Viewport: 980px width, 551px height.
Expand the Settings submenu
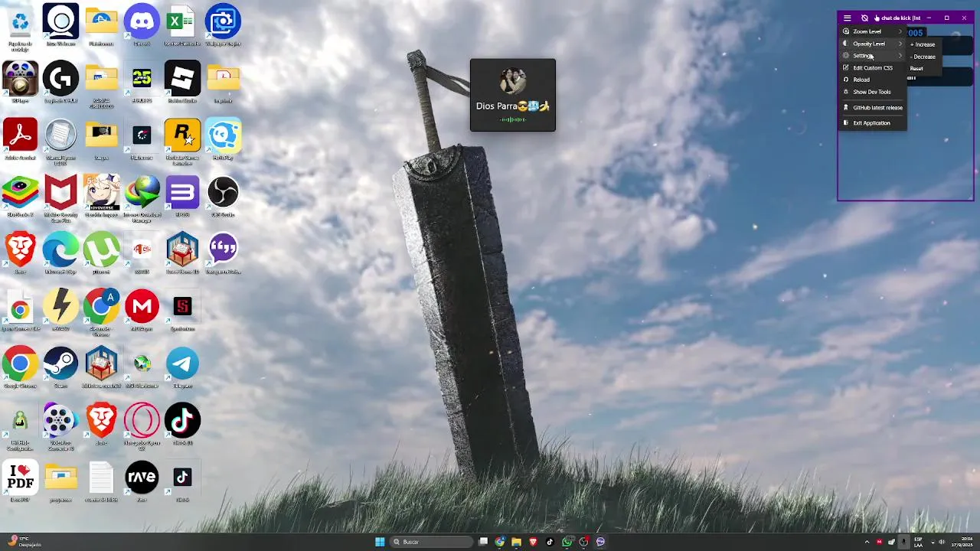coord(872,56)
